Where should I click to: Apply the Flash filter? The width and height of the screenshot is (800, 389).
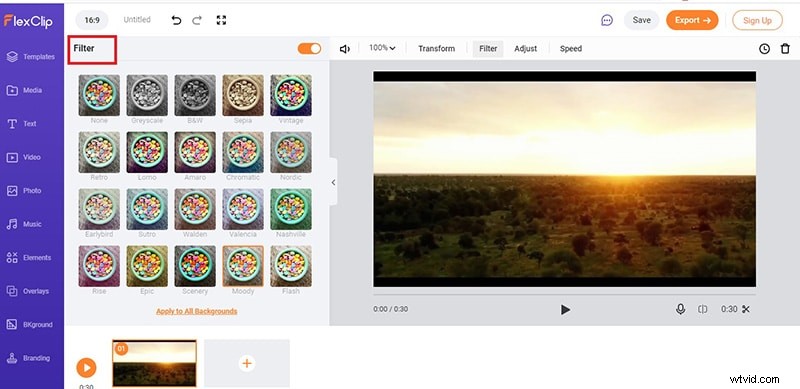[291, 266]
